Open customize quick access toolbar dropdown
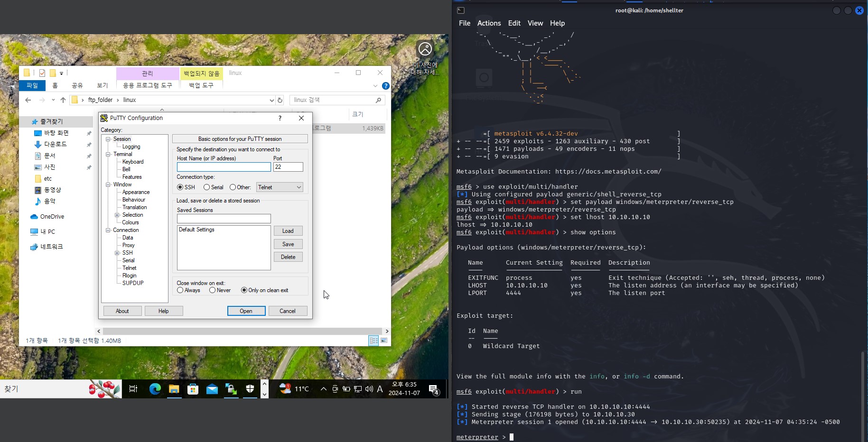This screenshot has height=442, width=868. coord(61,74)
